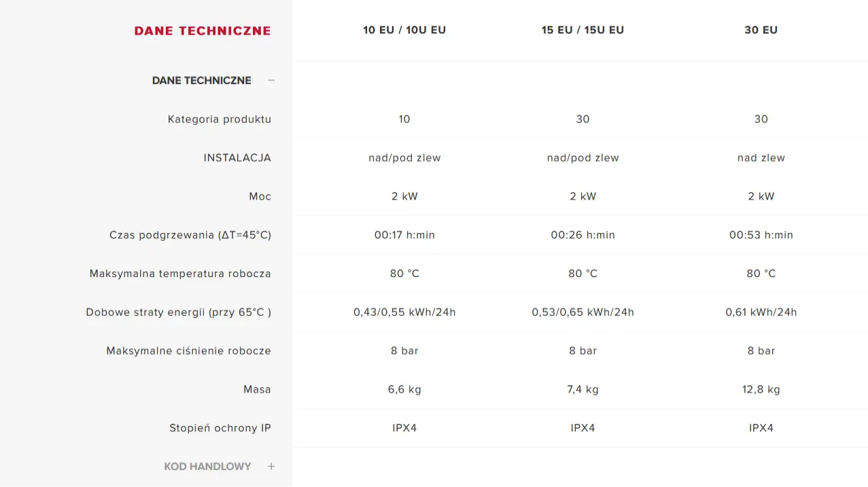Select the 15 EU / 15U EU column header

coord(583,30)
